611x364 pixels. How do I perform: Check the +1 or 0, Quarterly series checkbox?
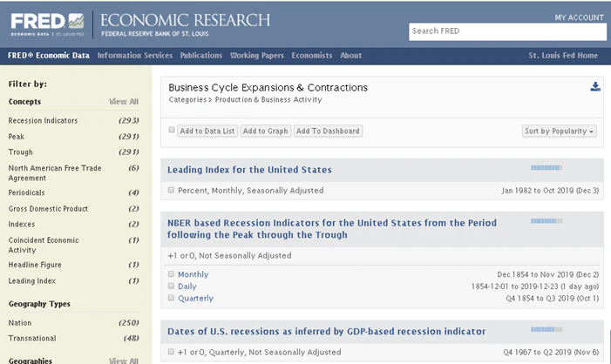pyautogui.click(x=171, y=352)
